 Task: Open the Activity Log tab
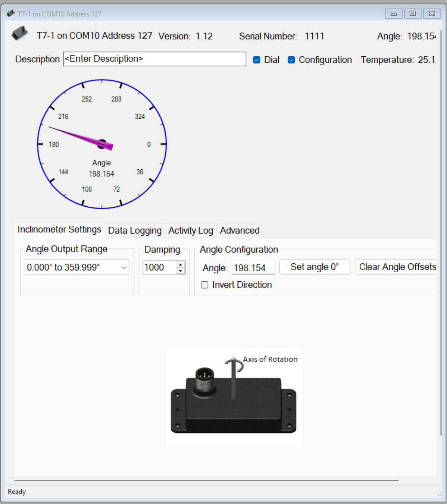tap(190, 230)
